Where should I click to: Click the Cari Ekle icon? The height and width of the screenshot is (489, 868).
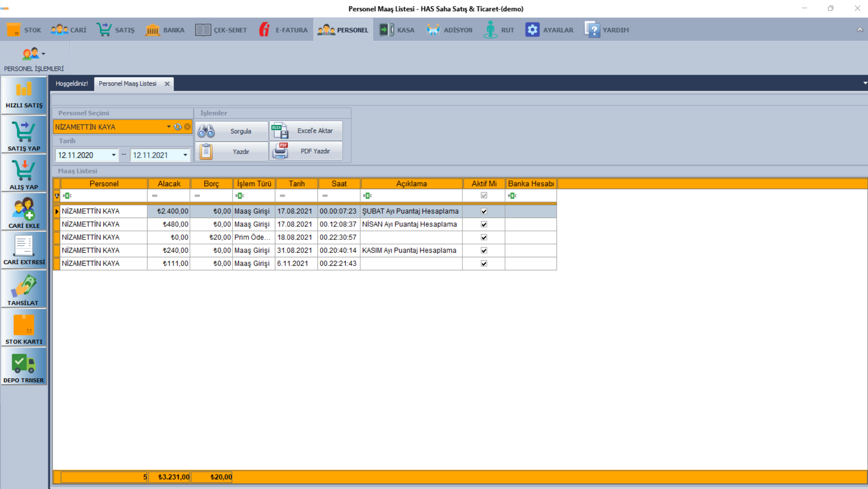(24, 212)
